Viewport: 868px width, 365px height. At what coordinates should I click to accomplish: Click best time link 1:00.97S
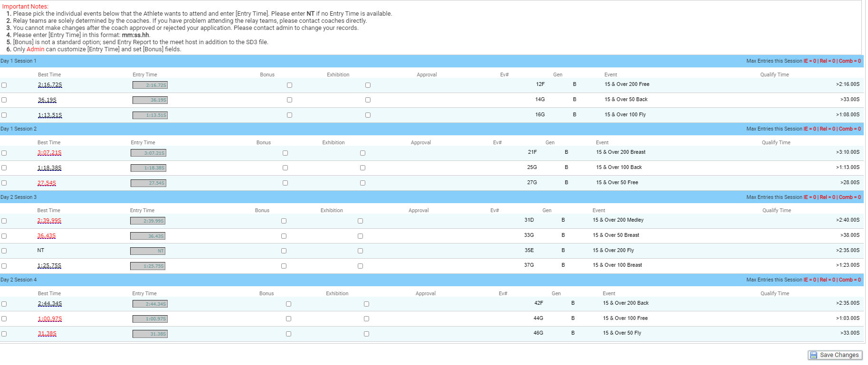[50, 319]
